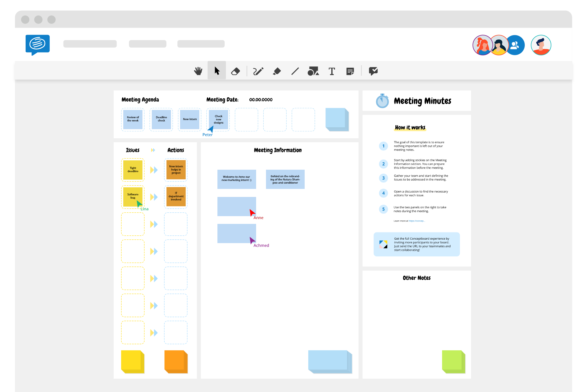
Task: Select the Arrow/Select tool
Action: pyautogui.click(x=216, y=71)
